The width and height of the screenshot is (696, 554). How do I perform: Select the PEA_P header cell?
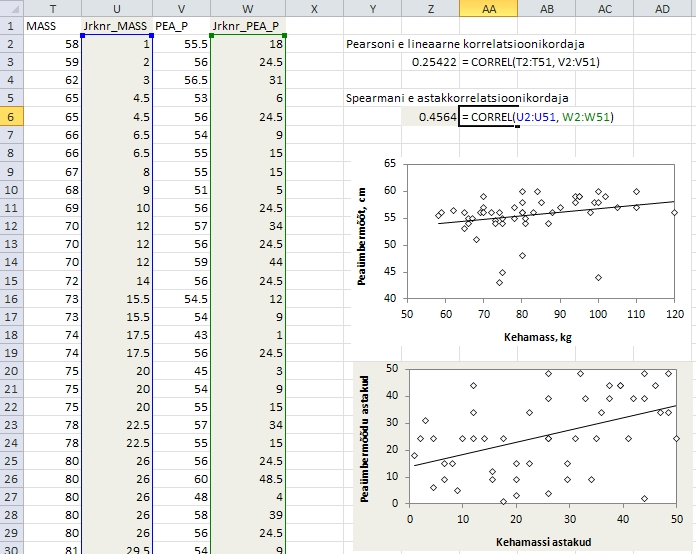(182, 26)
